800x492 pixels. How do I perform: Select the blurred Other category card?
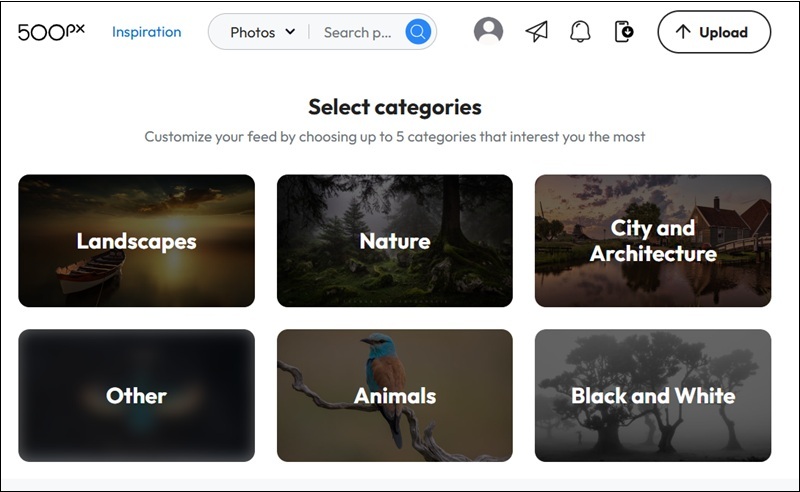(136, 396)
